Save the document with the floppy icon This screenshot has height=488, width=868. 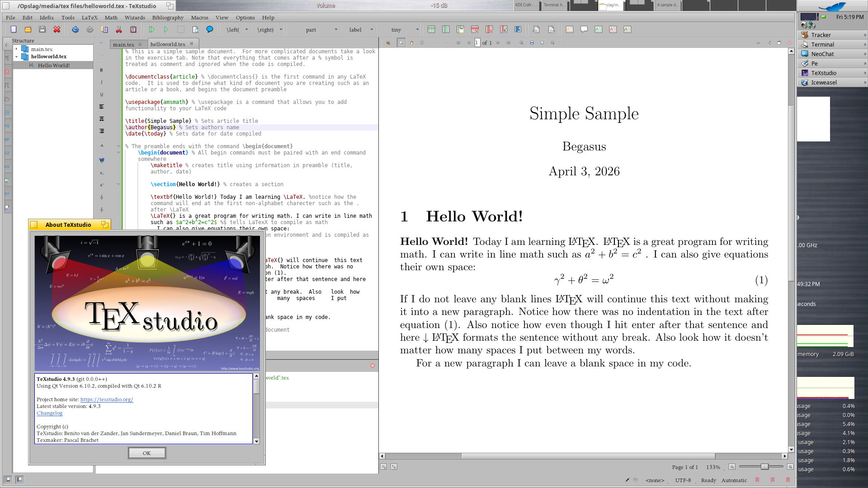(42, 29)
